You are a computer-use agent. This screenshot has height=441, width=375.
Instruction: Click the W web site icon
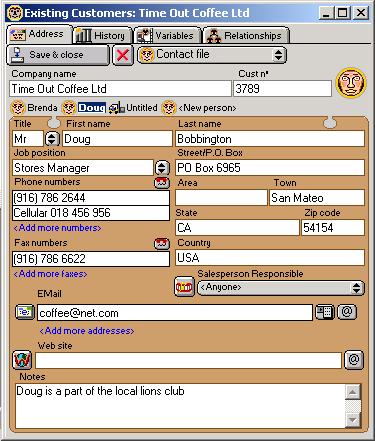pos(22,360)
